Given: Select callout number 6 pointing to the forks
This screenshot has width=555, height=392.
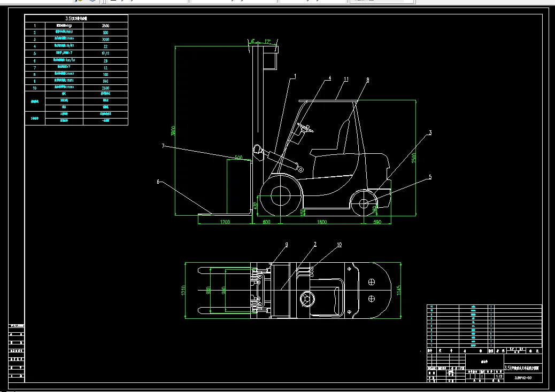Looking at the screenshot, I should (x=158, y=182).
